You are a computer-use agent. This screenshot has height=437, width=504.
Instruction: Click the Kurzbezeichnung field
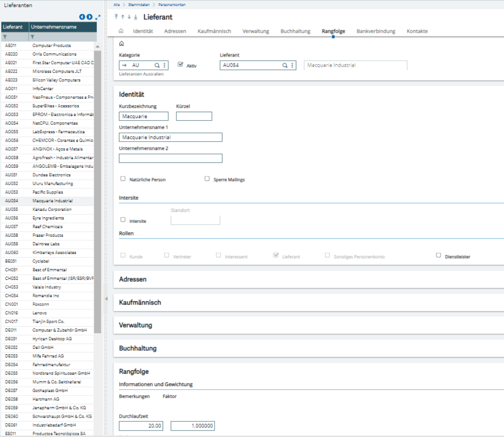pos(143,116)
